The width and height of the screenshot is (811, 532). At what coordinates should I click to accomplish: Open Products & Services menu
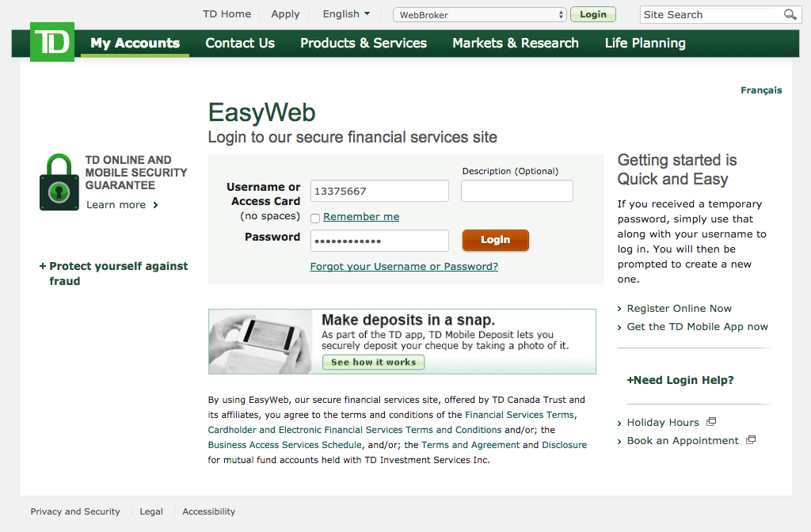(x=364, y=43)
